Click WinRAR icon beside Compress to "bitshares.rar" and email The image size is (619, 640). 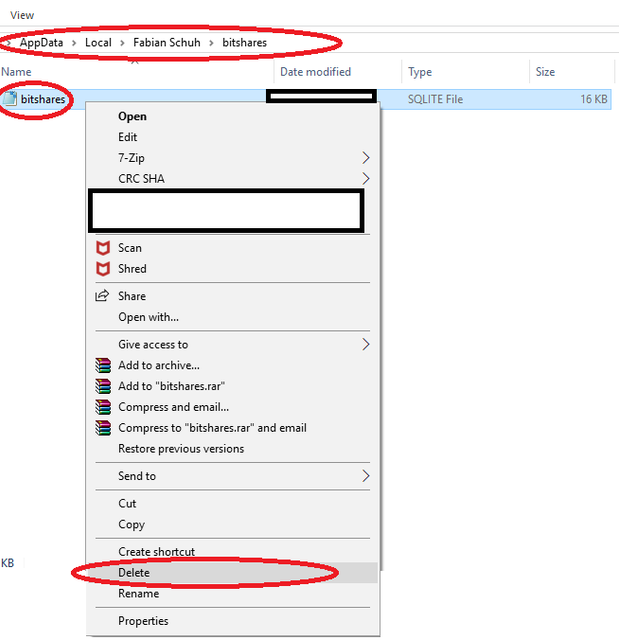coord(103,428)
